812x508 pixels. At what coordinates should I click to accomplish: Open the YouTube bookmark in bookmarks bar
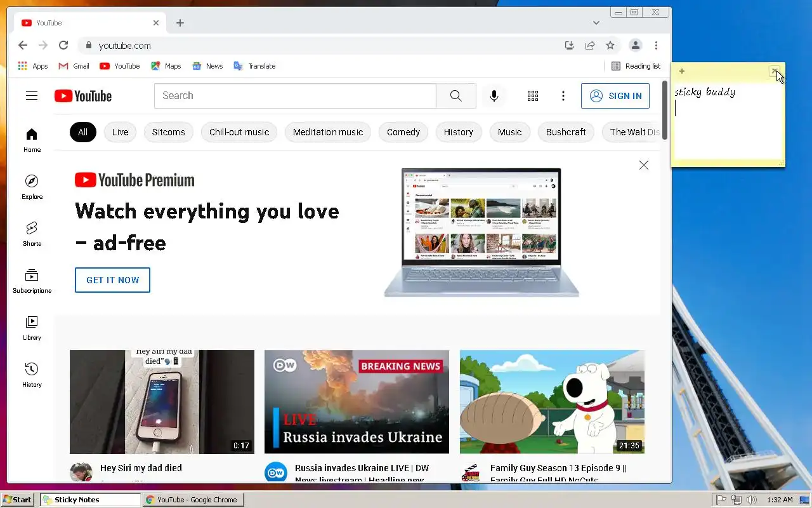[x=119, y=66]
